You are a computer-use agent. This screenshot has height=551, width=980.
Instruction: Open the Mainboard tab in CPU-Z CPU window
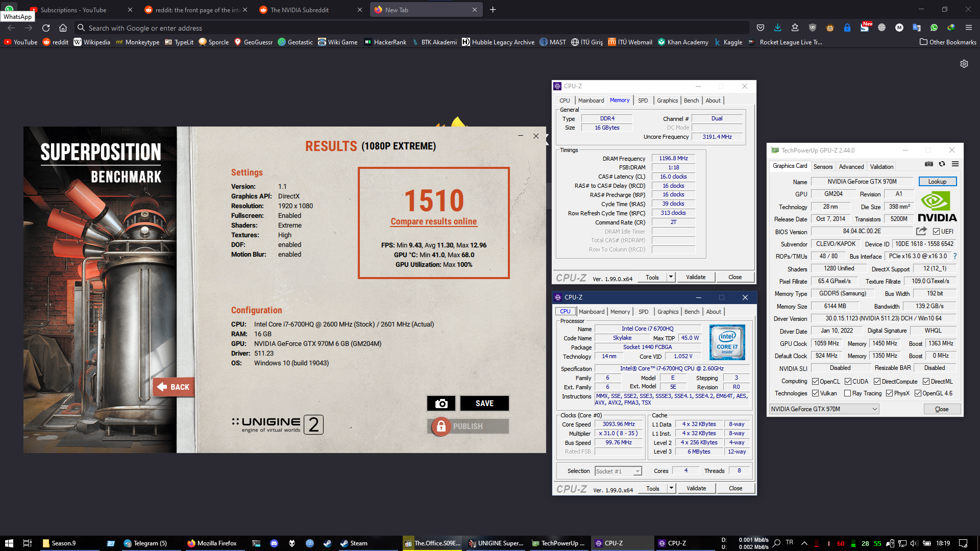click(592, 312)
